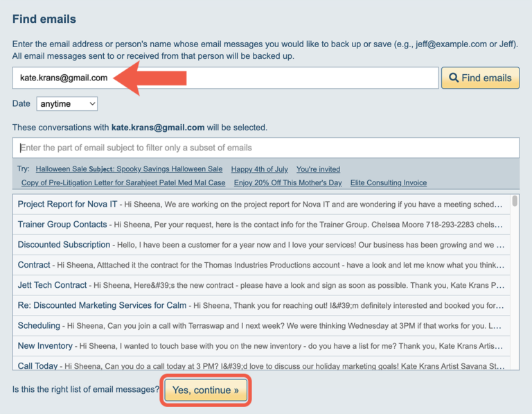Click the email address input field

[225, 78]
